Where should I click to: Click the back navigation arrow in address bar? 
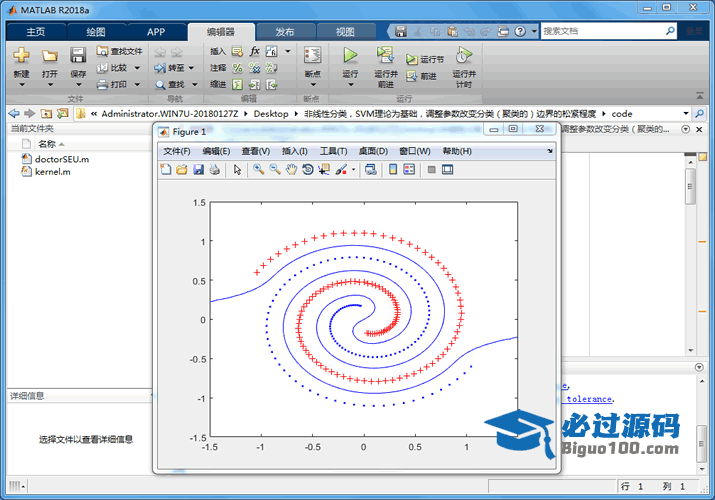tap(14, 113)
